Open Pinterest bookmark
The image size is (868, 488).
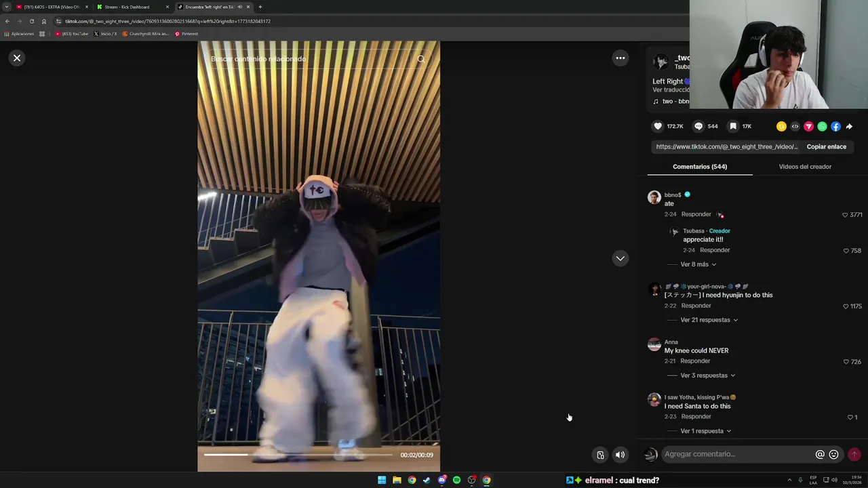click(186, 34)
